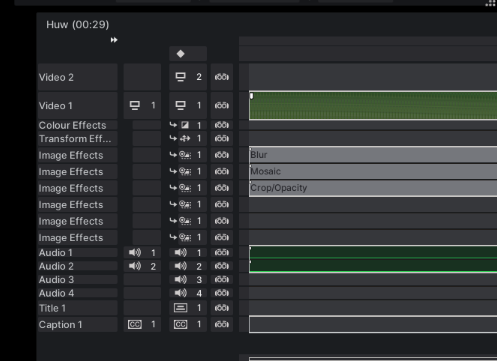Toggle the sync lock on Audio 4
Viewport: 497px width, 361px height.
(222, 293)
